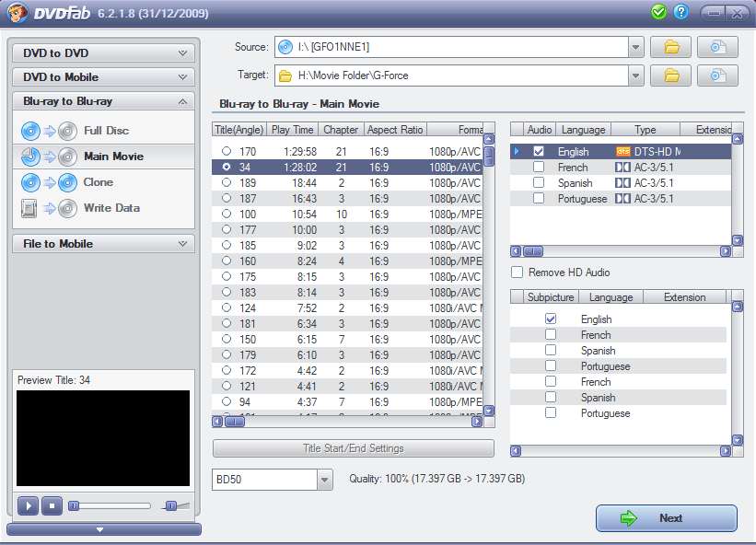Open Target disc image button
This screenshot has height=545, width=756.
(x=717, y=75)
